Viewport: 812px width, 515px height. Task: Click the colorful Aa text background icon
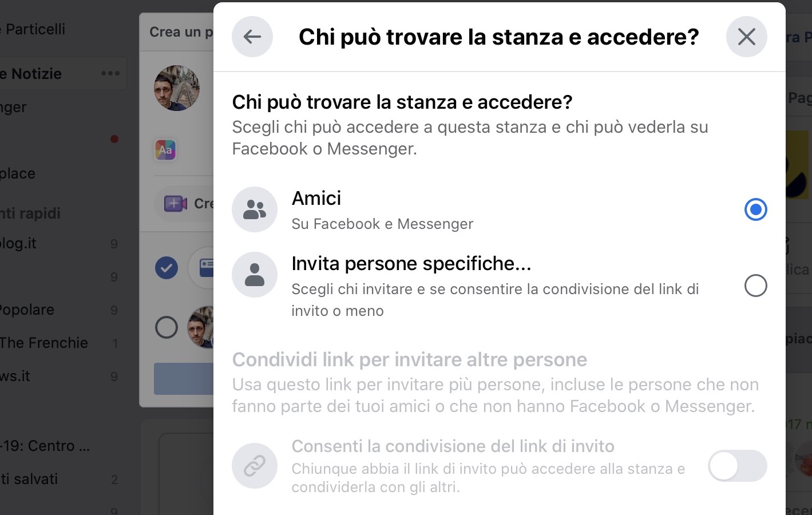pyautogui.click(x=165, y=150)
